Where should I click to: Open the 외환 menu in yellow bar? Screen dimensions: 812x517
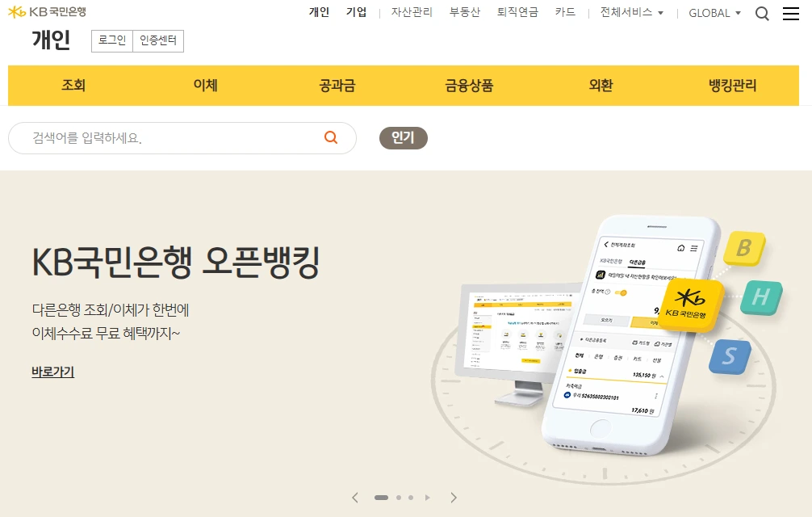601,86
